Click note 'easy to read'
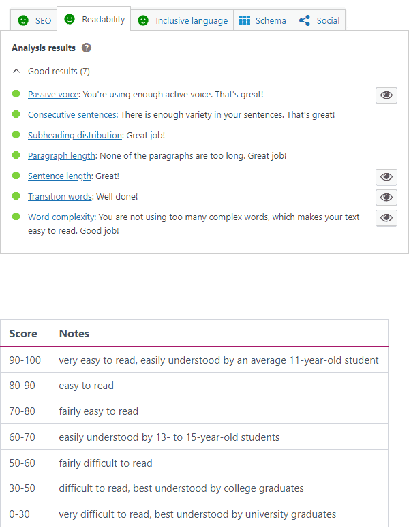411x532 pixels. click(86, 386)
